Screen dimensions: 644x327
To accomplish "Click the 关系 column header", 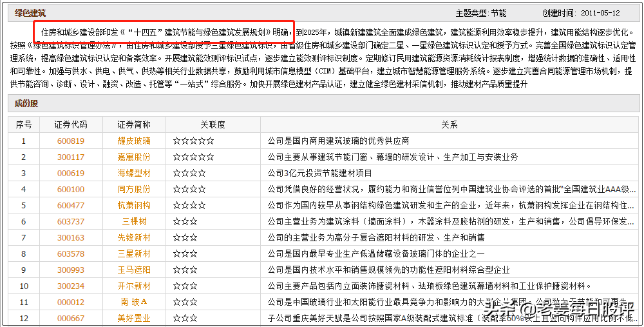I will pos(450,124).
